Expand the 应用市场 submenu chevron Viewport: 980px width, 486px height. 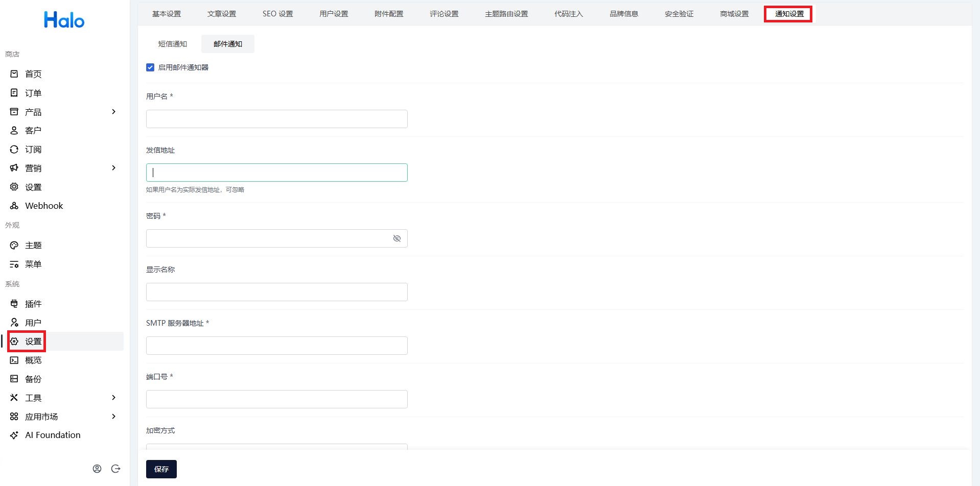point(114,417)
